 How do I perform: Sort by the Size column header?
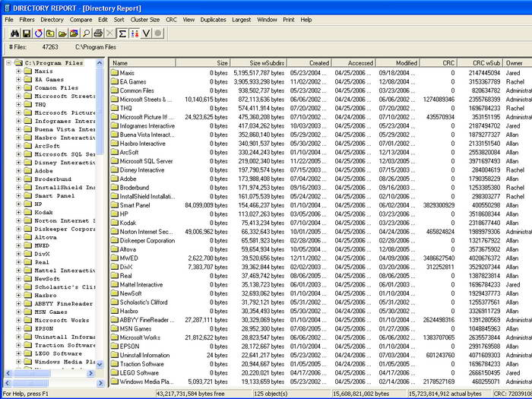(203, 63)
